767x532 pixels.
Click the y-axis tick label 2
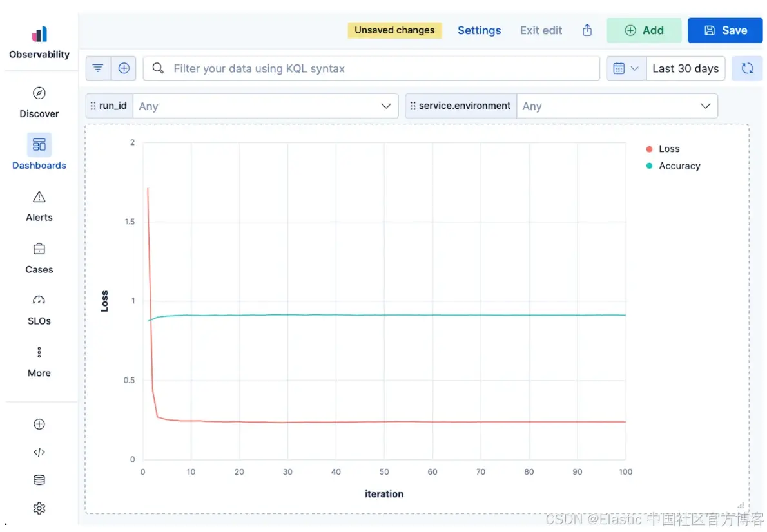[133, 142]
